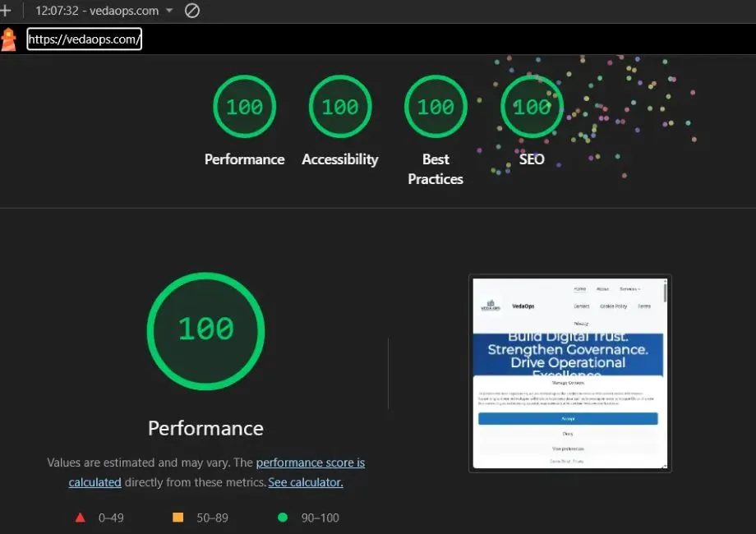Open the report selector dropdown for vedaops.com
Screen dimensions: 756x534
(x=104, y=11)
